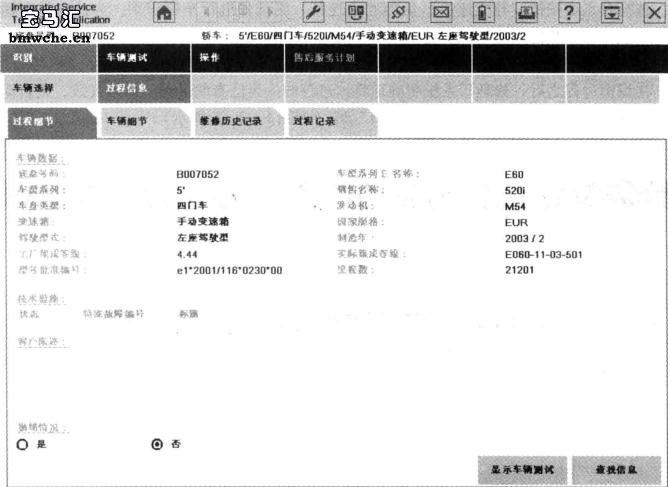Click the engine value M54
Viewport: 668px width, 487px height.
point(515,207)
